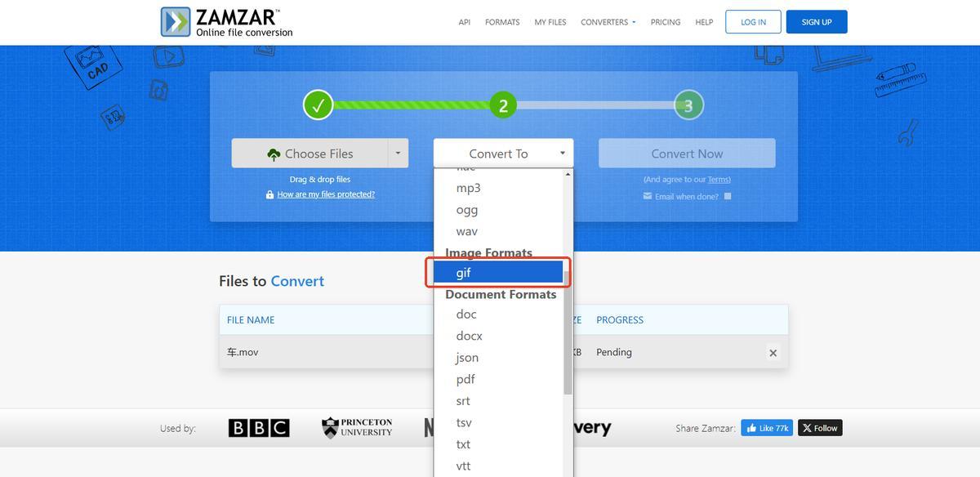Remove 车.mov file with X icon
This screenshot has width=980, height=477.
point(773,353)
